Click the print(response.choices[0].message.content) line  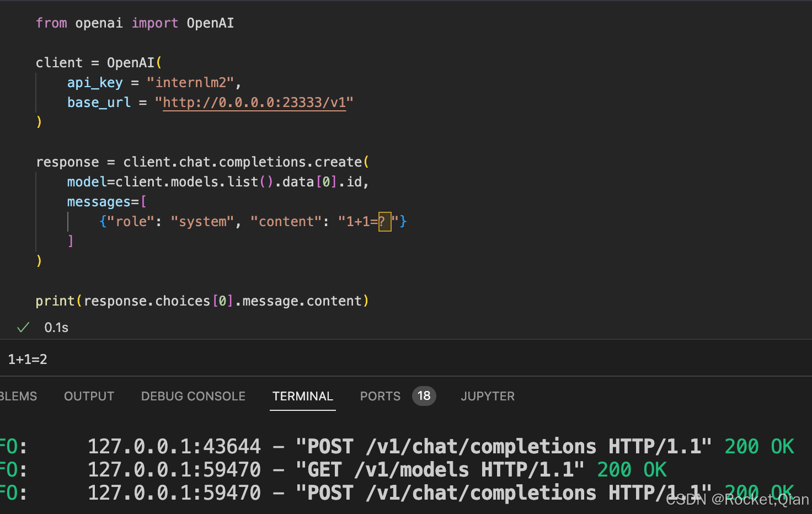click(202, 301)
